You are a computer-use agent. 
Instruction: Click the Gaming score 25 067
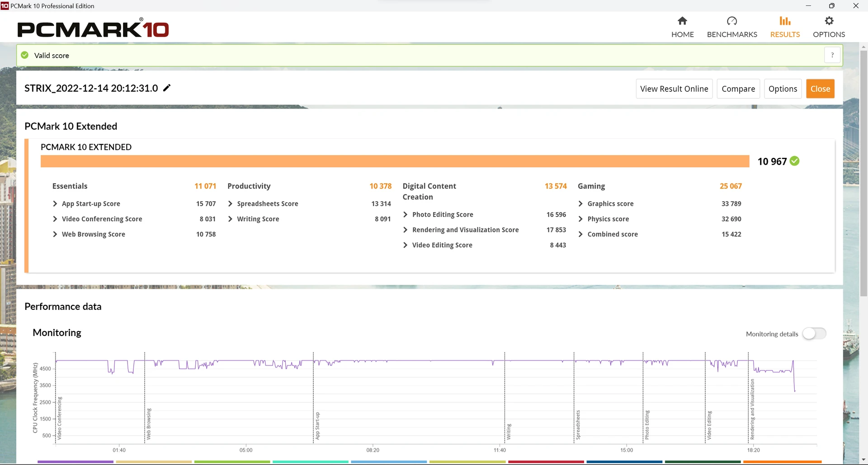click(x=731, y=186)
